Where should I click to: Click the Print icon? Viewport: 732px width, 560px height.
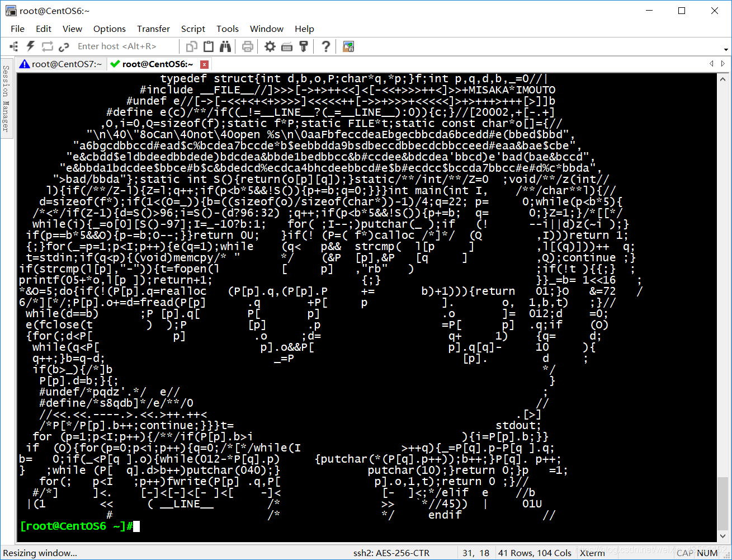coord(248,46)
